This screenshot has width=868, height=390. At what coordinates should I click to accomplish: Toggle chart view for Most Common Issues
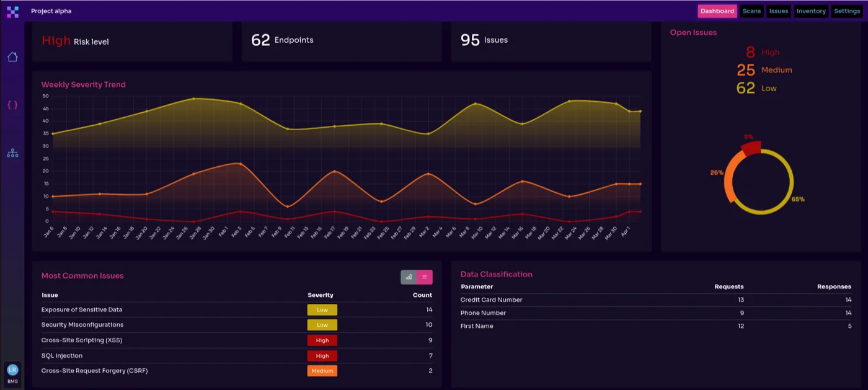(x=408, y=277)
